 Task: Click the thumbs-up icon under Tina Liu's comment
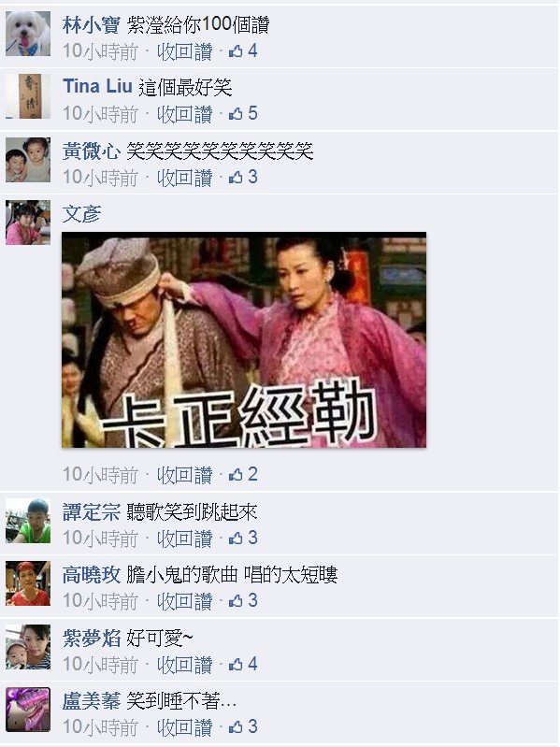[x=236, y=114]
